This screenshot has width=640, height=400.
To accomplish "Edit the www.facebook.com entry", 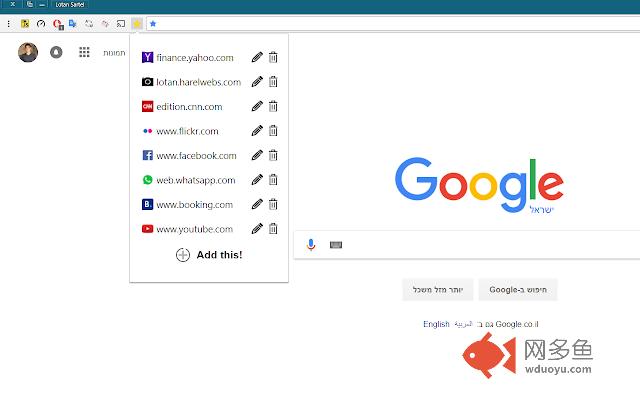I will (257, 155).
